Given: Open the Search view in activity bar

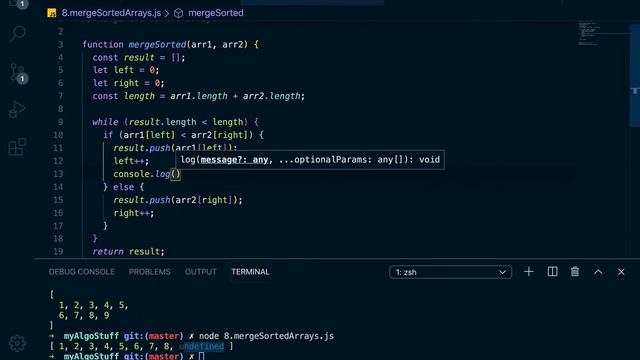Looking at the screenshot, I should point(18,34).
